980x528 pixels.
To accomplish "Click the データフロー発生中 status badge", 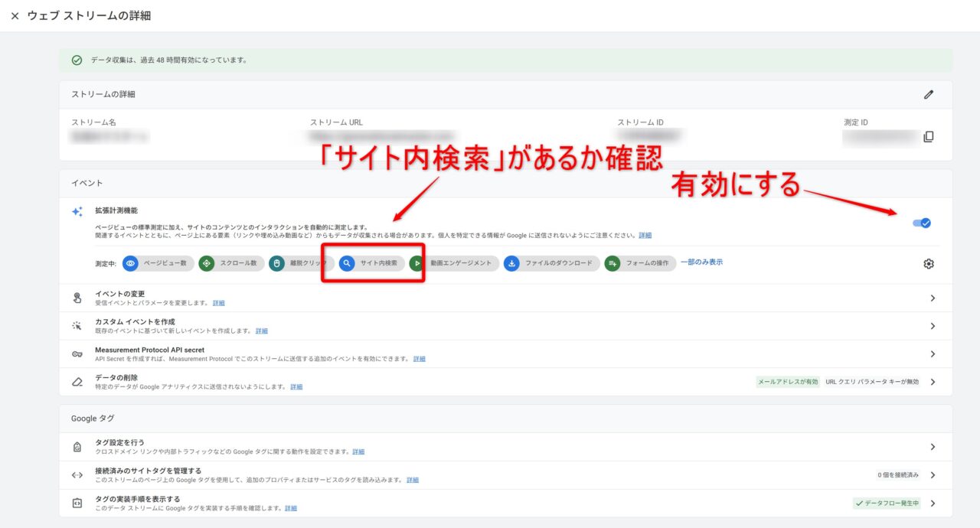I will (x=887, y=504).
